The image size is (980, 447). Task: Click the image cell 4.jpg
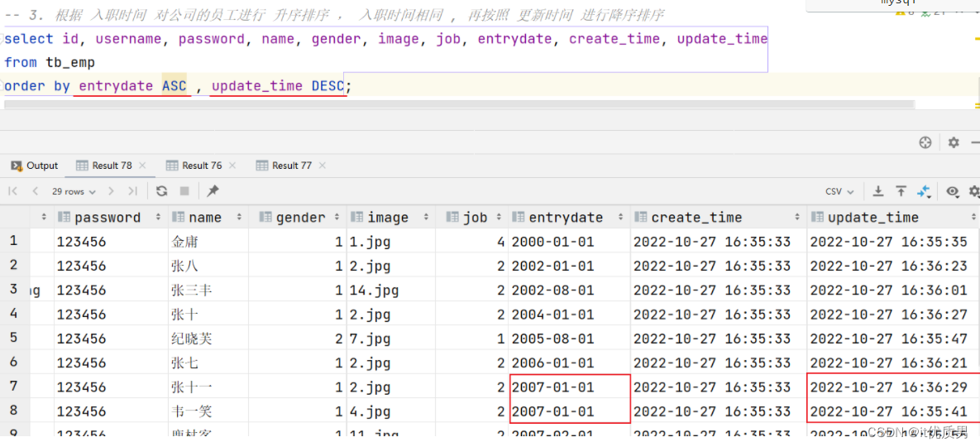390,412
